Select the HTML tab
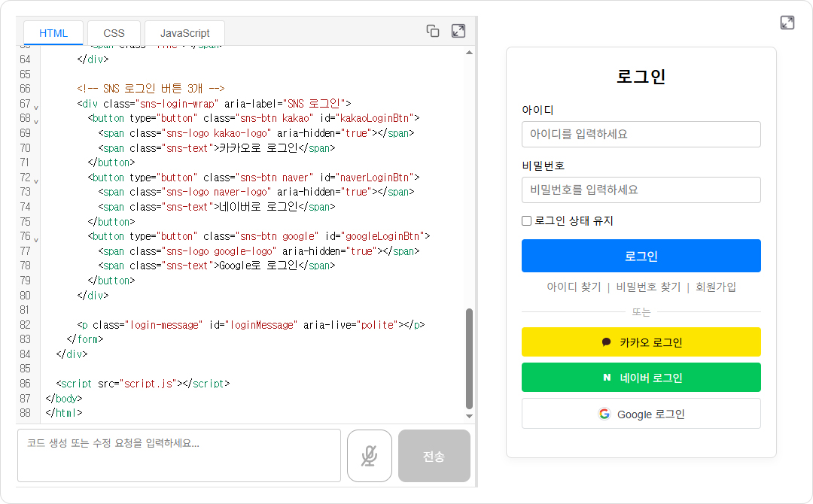 pos(53,33)
